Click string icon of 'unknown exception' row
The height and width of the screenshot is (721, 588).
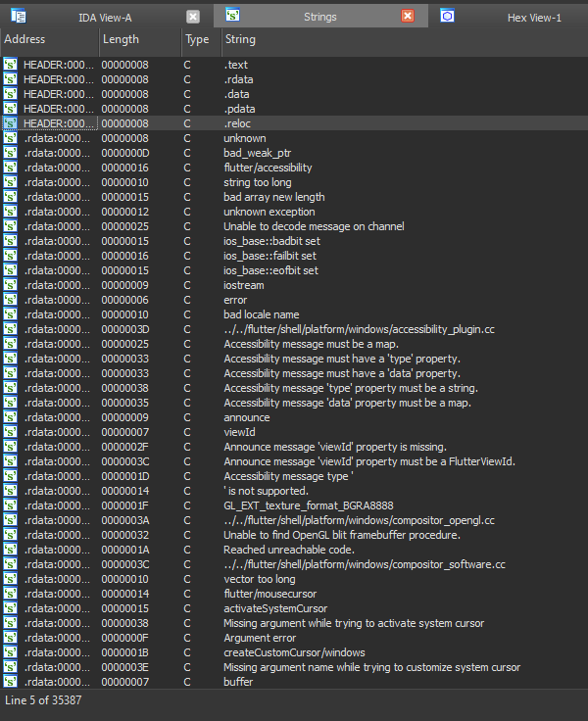pyautogui.click(x=10, y=212)
